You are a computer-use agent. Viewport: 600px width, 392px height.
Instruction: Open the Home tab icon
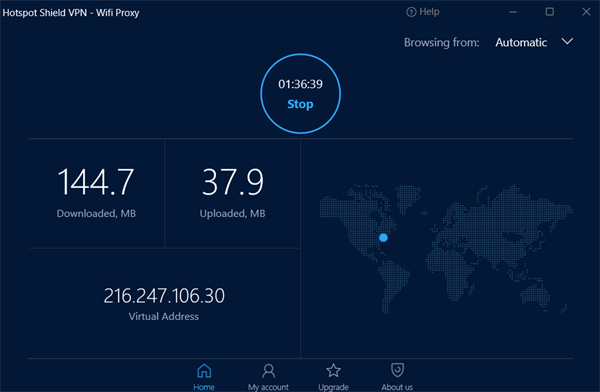(x=204, y=371)
